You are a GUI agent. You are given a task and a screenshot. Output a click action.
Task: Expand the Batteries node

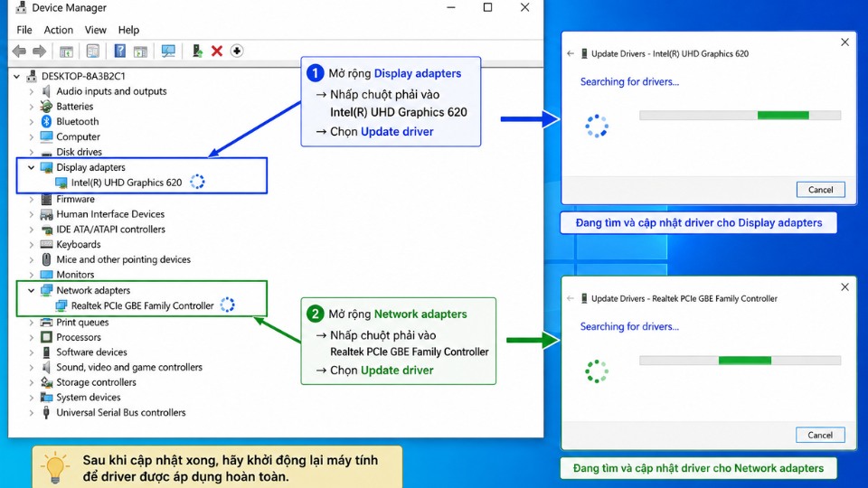[31, 107]
